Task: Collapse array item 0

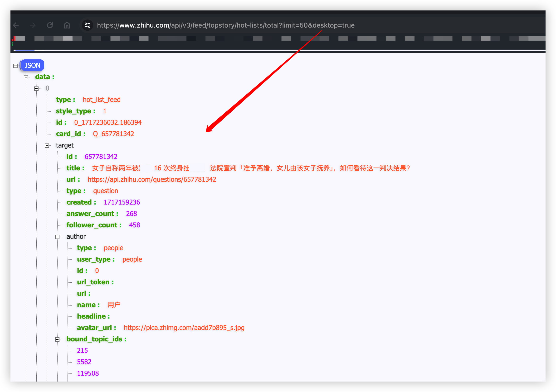Action: [36, 89]
